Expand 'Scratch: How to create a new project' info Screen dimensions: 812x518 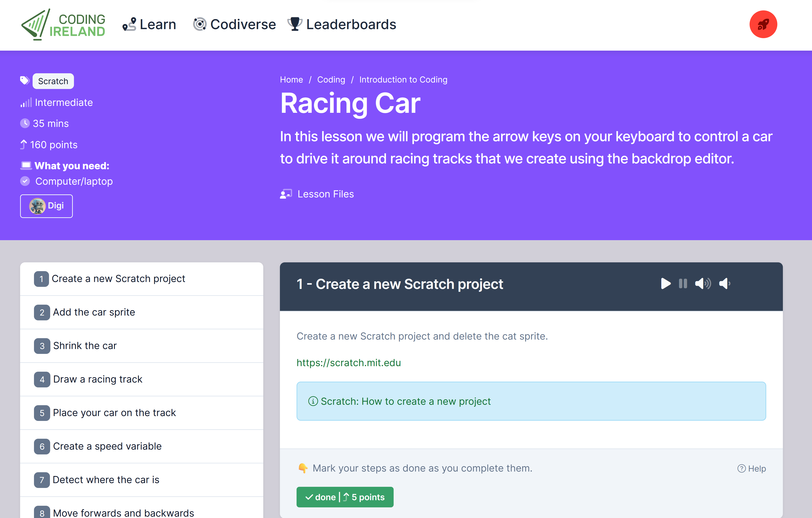[x=405, y=401]
